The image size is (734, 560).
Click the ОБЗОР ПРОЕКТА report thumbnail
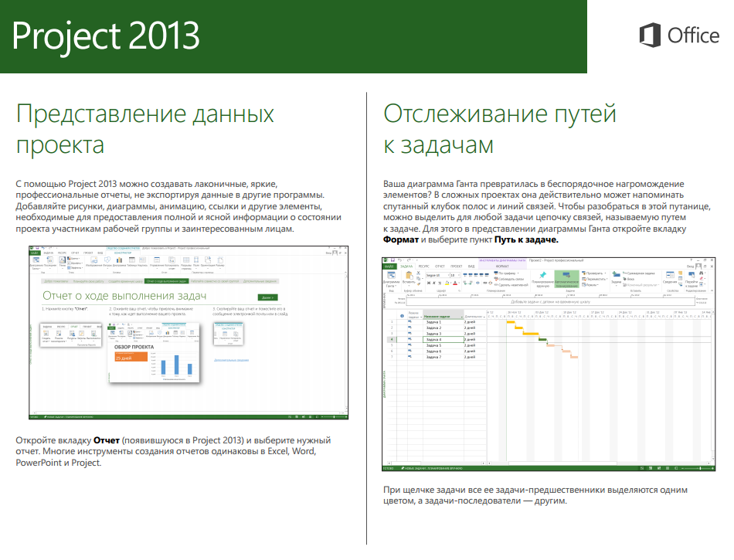click(154, 353)
